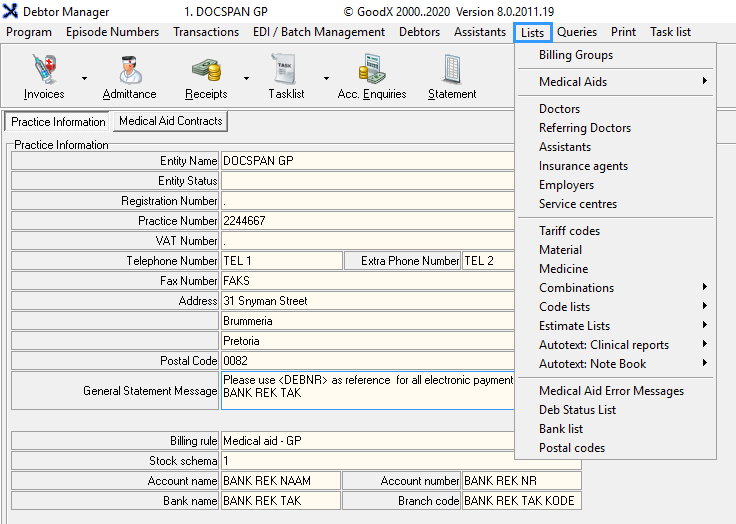Switch to Medical Aid Contracts tab

170,121
